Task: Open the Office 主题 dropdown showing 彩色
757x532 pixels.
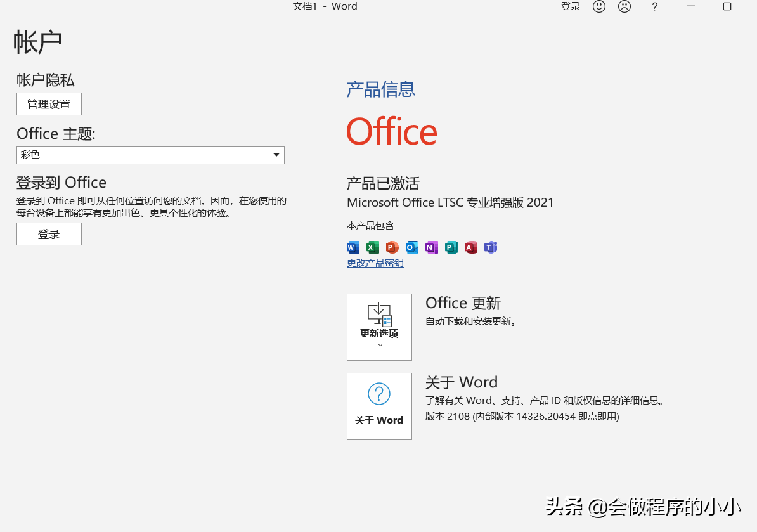Action: 151,155
